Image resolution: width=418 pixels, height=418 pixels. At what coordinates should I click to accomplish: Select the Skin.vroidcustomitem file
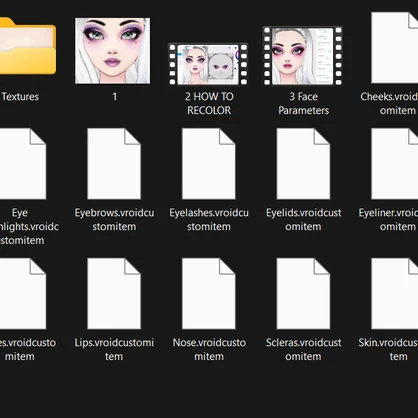[x=395, y=294]
